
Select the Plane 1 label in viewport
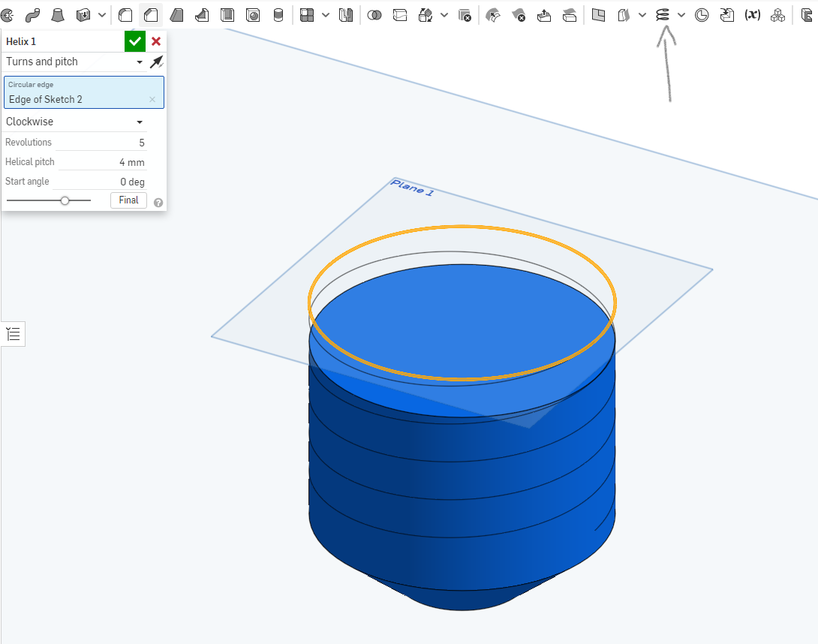point(411,188)
